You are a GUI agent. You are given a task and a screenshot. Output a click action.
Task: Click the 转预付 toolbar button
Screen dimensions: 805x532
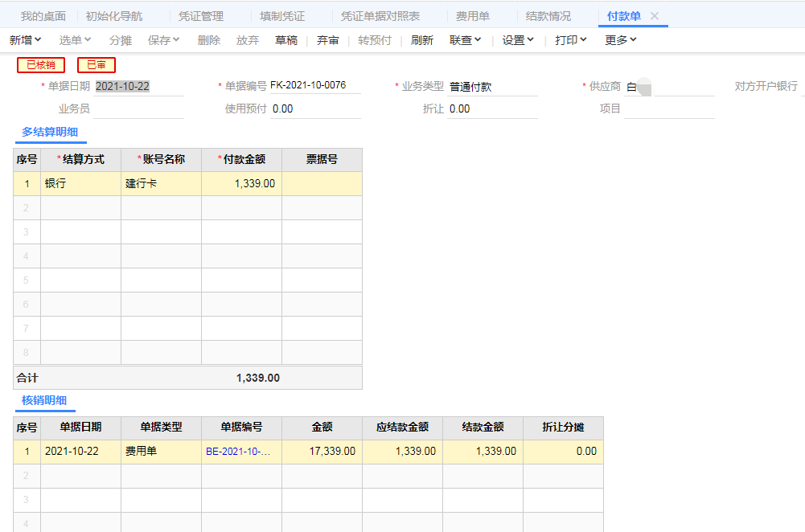(x=375, y=40)
